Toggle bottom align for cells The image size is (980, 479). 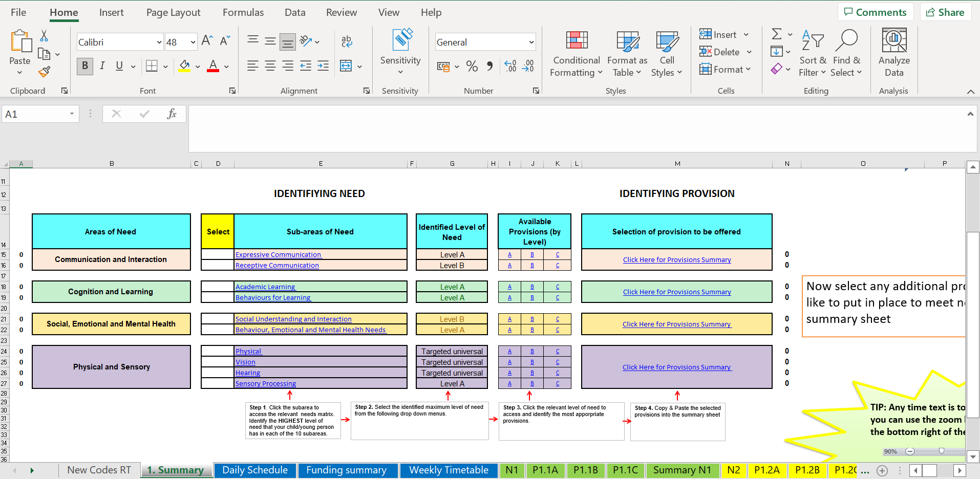288,42
